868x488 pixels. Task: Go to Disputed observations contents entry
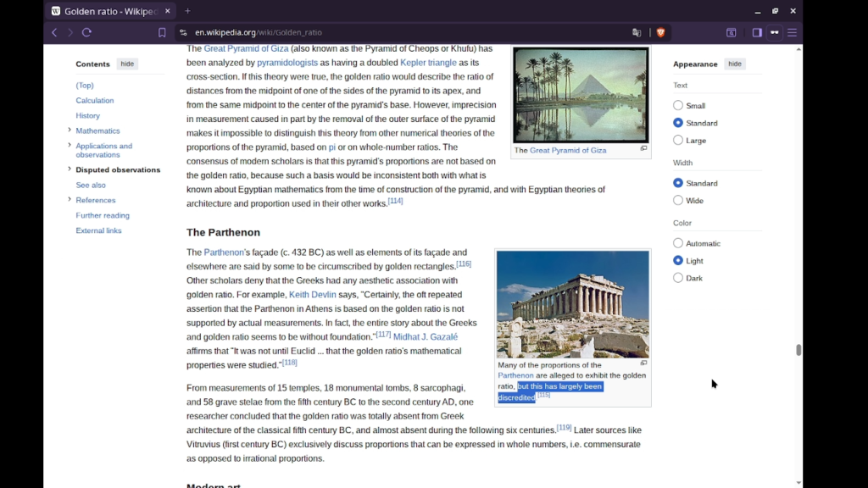coord(118,169)
